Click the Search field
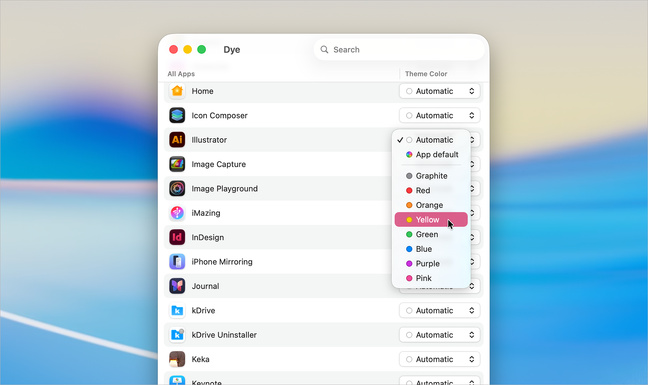648x385 pixels. (399, 50)
